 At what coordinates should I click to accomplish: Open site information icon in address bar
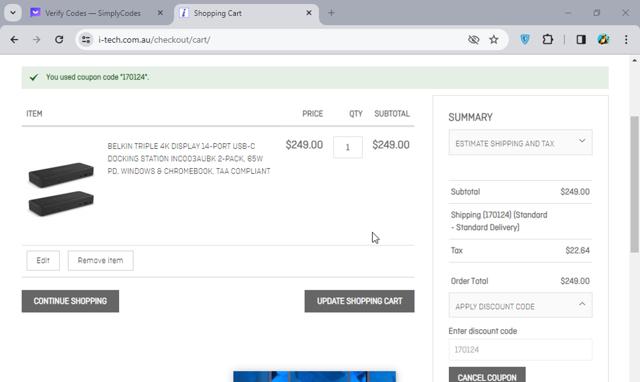pyautogui.click(x=86, y=40)
